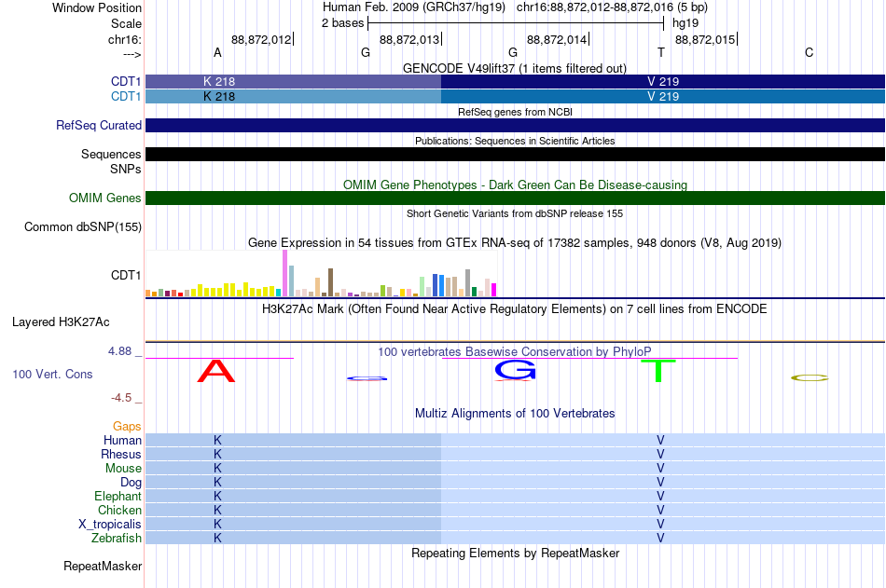
Task: Click the SNPs label under Sequences
Action: [x=126, y=169]
